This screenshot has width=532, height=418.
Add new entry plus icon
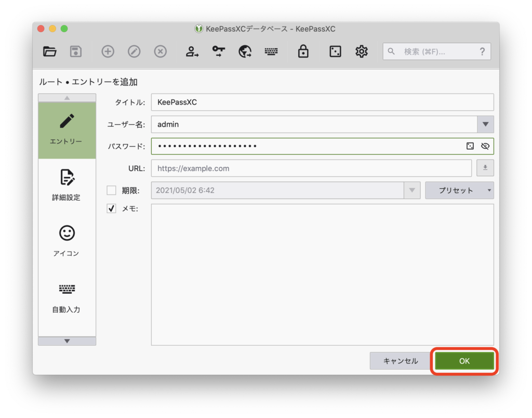pos(108,51)
